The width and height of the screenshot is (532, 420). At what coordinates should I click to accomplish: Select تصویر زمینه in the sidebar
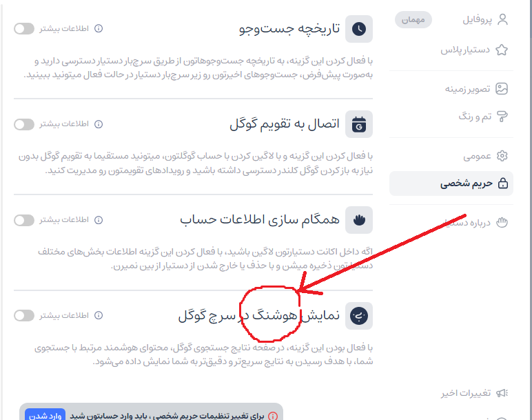tap(476, 89)
